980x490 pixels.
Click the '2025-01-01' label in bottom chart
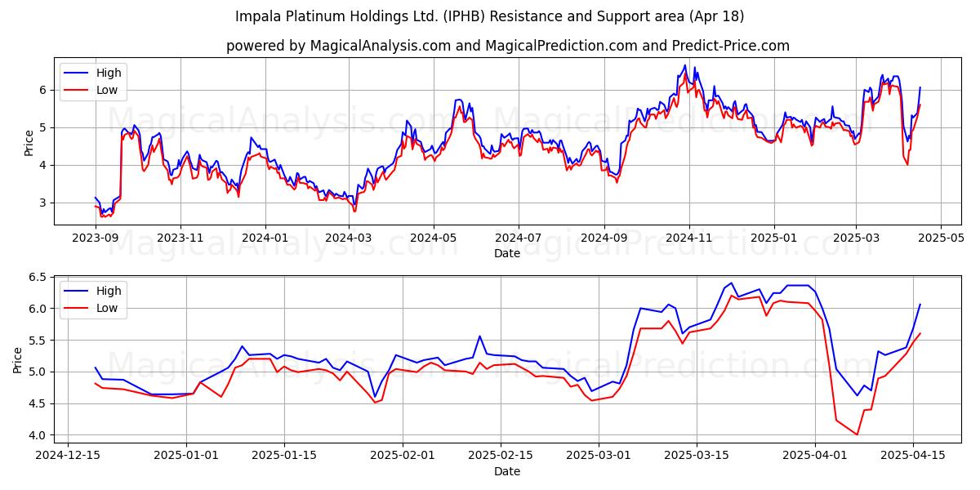pos(186,457)
